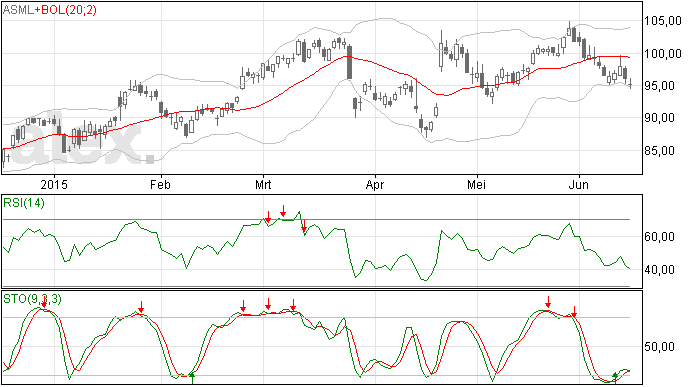Click the ASML ticker label
The image size is (690, 387).
tap(18, 10)
